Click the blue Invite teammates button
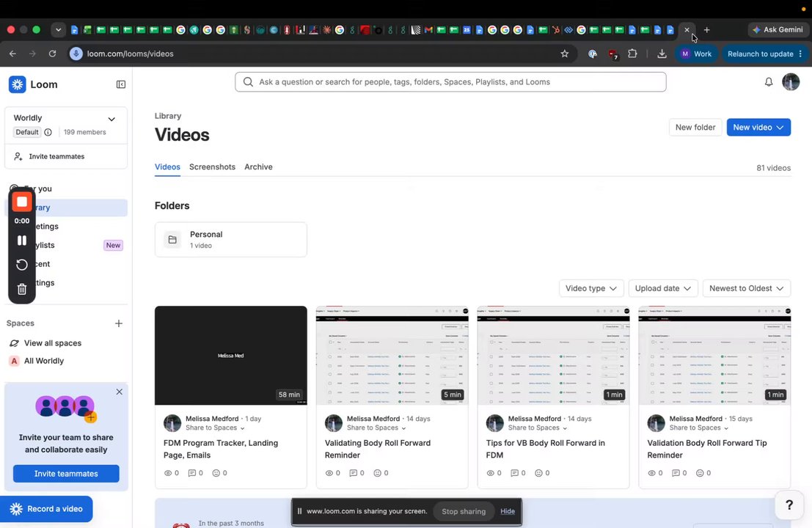The width and height of the screenshot is (812, 528). tap(66, 474)
